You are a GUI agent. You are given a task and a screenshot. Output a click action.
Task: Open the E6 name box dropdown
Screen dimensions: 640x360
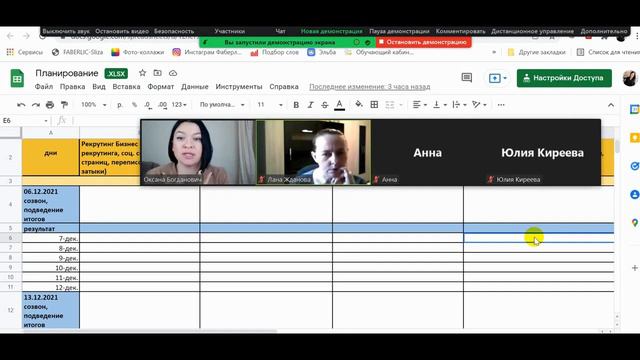pyautogui.click(x=46, y=121)
